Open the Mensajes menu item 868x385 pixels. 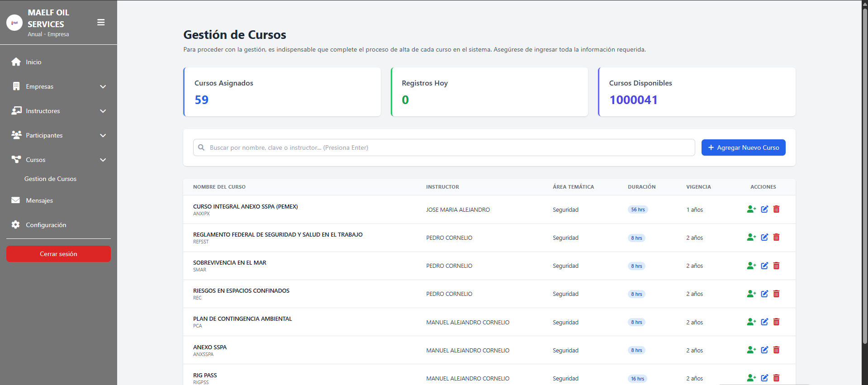[39, 200]
